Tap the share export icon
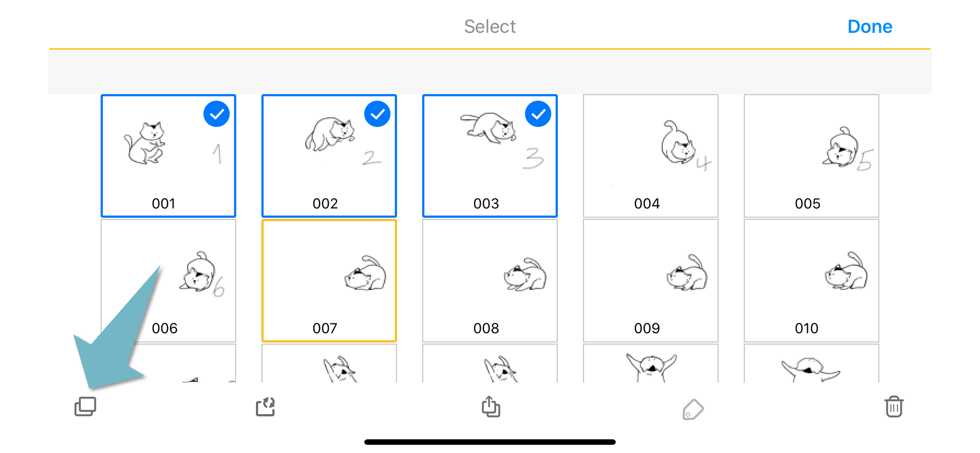This screenshot has width=980, height=453. coord(491,407)
